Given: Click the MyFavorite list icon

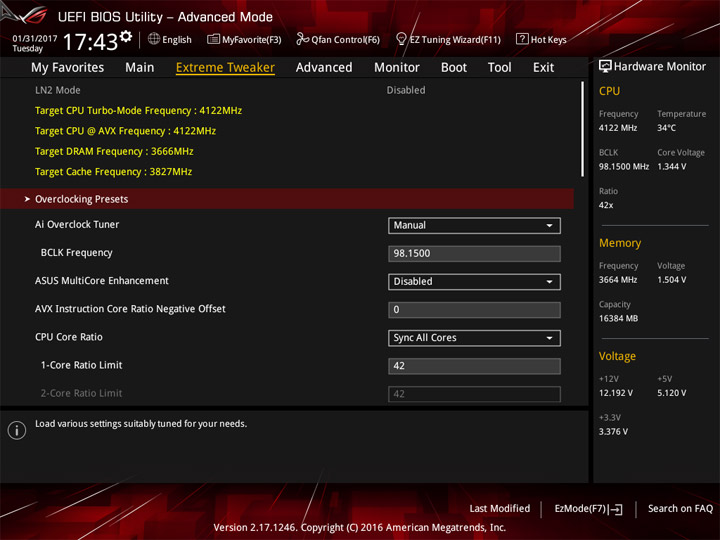Looking at the screenshot, I should (213, 39).
